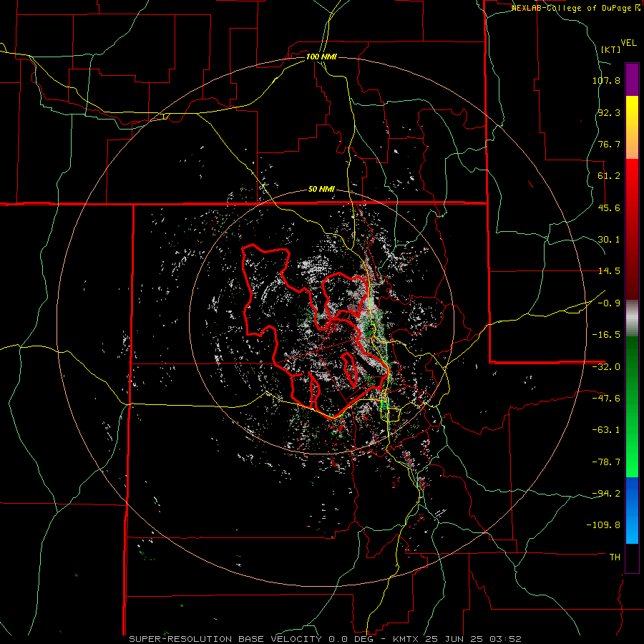The width and height of the screenshot is (644, 644).
Task: Select the -32.0 velocity scale value
Action: coord(606,367)
